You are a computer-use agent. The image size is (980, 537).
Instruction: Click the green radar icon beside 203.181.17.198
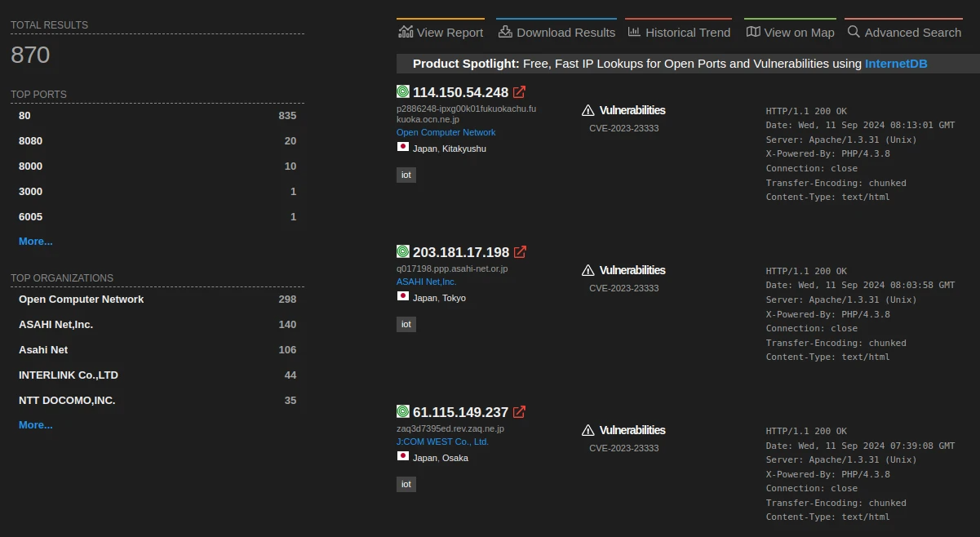[403, 252]
